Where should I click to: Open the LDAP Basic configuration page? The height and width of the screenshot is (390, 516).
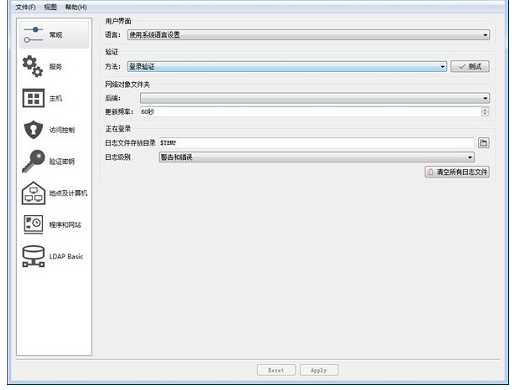54,256
